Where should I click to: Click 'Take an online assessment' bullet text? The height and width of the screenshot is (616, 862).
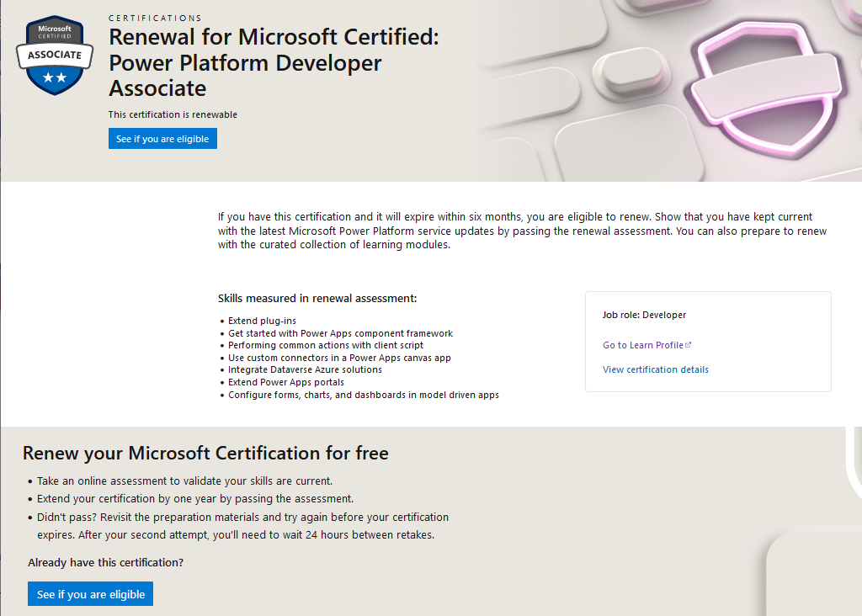[x=184, y=481]
